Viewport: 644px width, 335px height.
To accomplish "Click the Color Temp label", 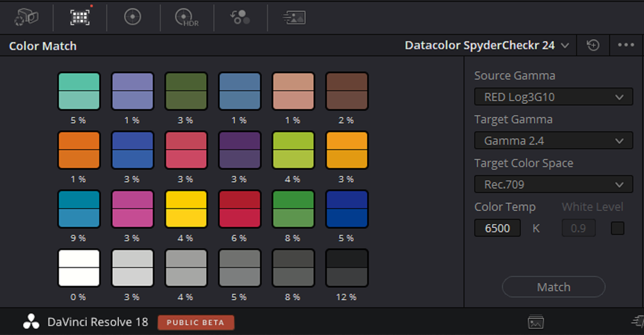I will [x=505, y=207].
